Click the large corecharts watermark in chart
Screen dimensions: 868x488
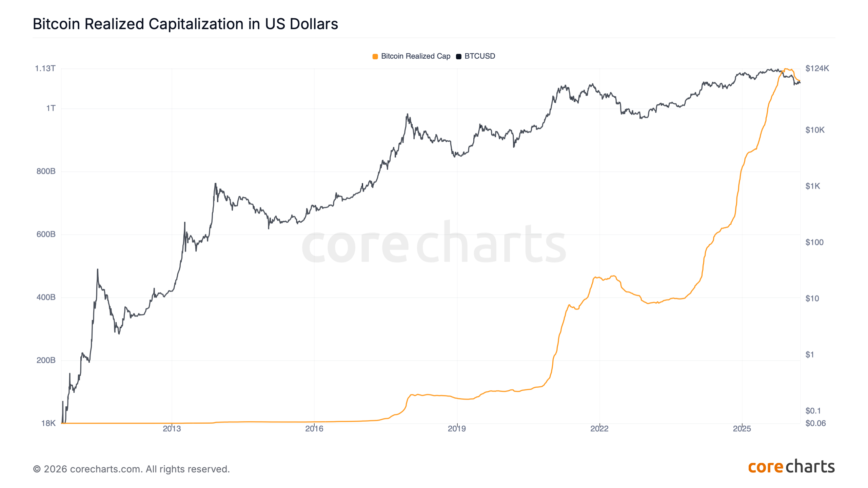tap(434, 243)
